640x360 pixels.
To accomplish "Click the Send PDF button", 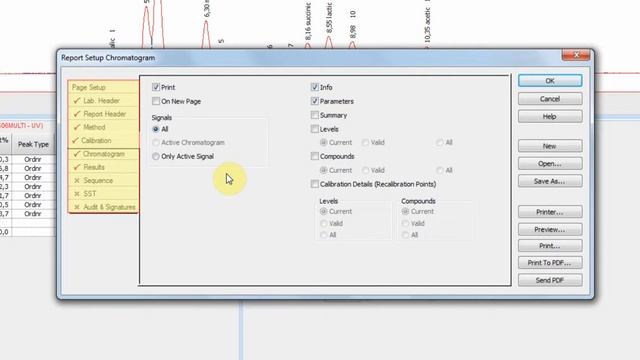I will pyautogui.click(x=550, y=280).
